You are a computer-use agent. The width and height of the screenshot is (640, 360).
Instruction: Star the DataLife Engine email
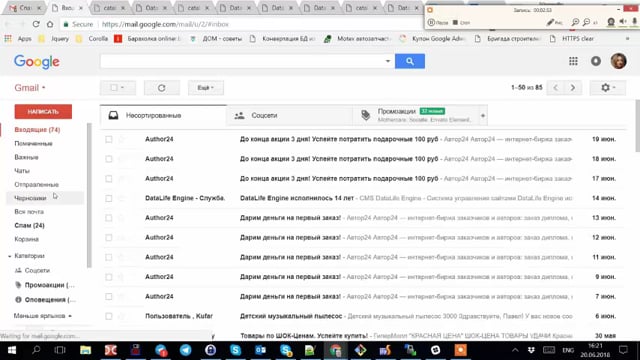pyautogui.click(x=121, y=198)
